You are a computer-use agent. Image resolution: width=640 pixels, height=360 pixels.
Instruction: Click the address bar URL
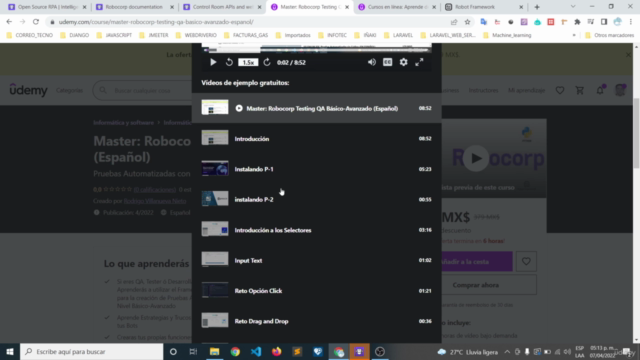(156, 22)
